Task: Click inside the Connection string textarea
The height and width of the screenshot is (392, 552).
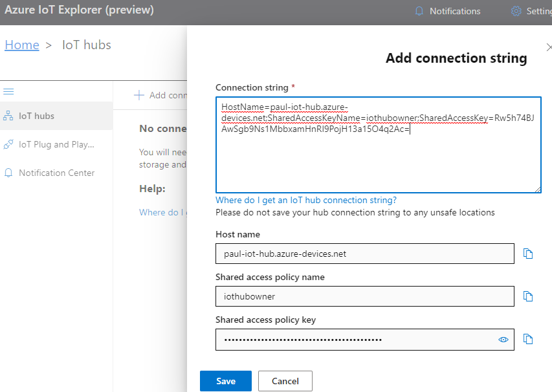Action: pyautogui.click(x=378, y=145)
